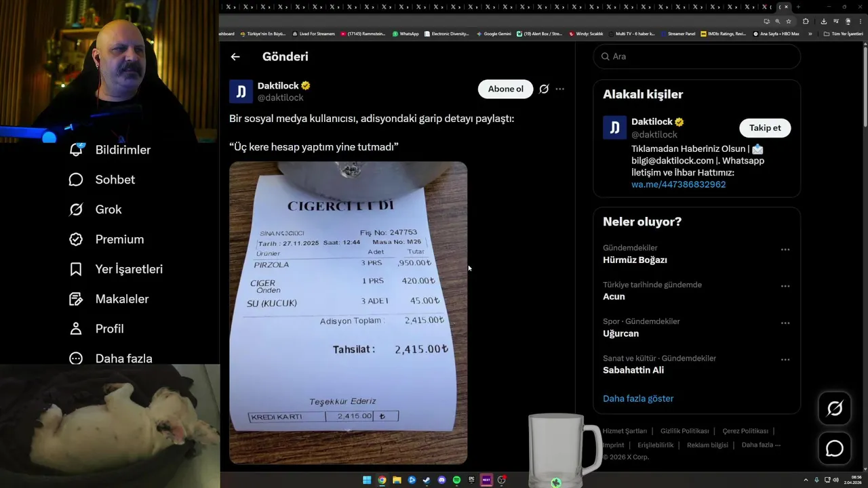Open the Tüm Yer İşaretleri bookmarks folder
868x488 pixels.
click(x=843, y=33)
